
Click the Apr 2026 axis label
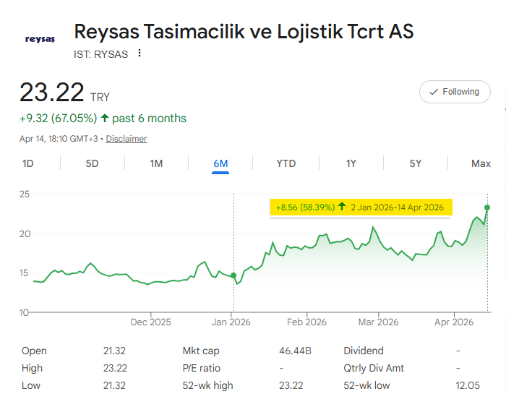point(454,322)
